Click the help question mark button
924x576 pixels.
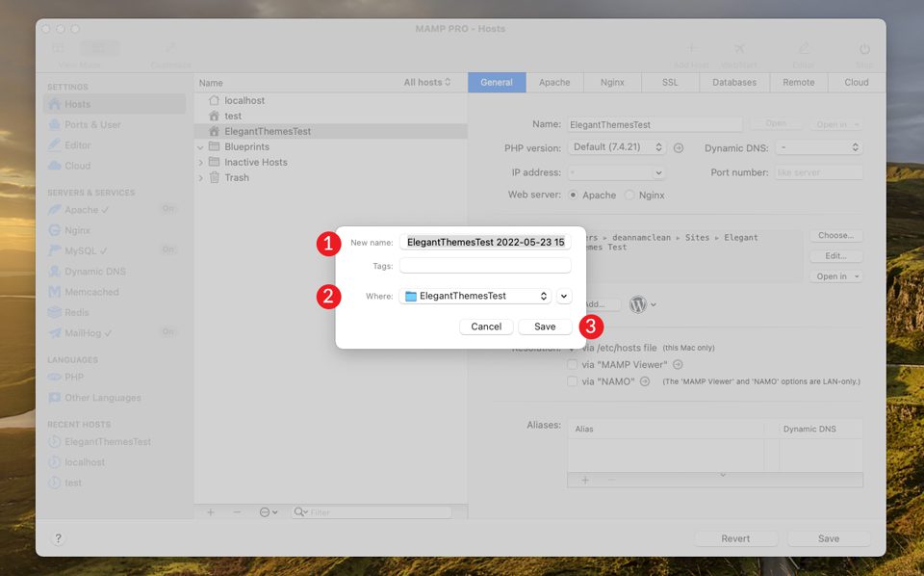click(58, 538)
